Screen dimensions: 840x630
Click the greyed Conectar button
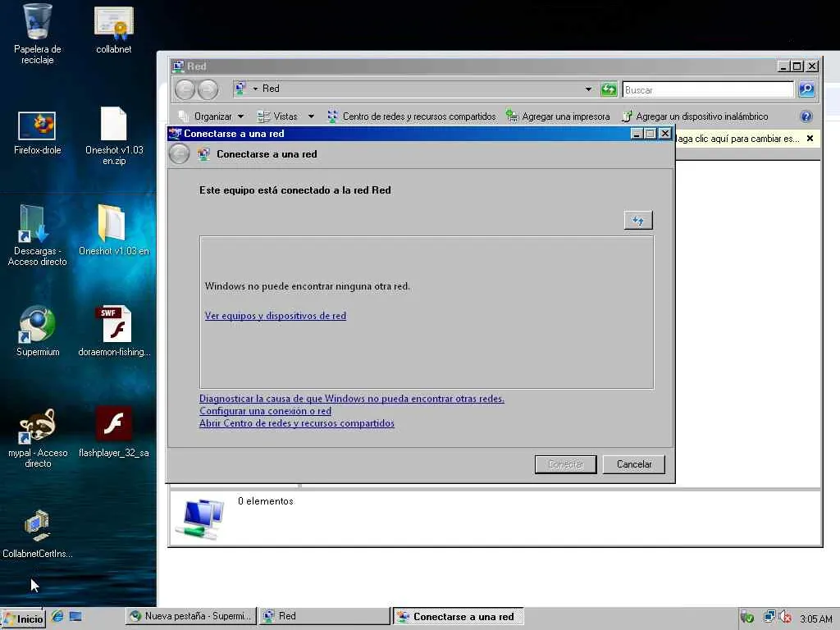click(566, 464)
